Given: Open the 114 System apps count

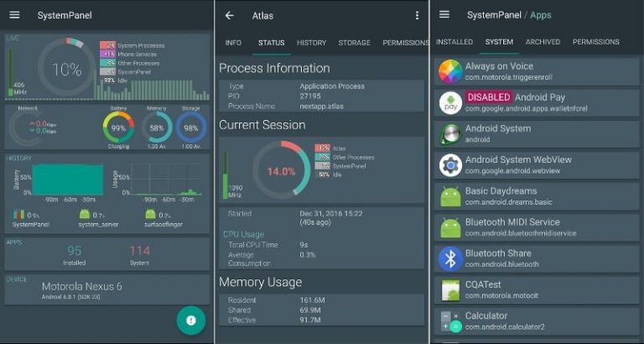Looking at the screenshot, I should (140, 255).
